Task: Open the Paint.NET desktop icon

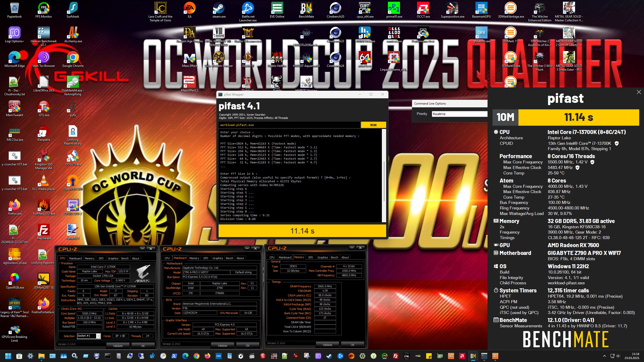Action: [73, 232]
